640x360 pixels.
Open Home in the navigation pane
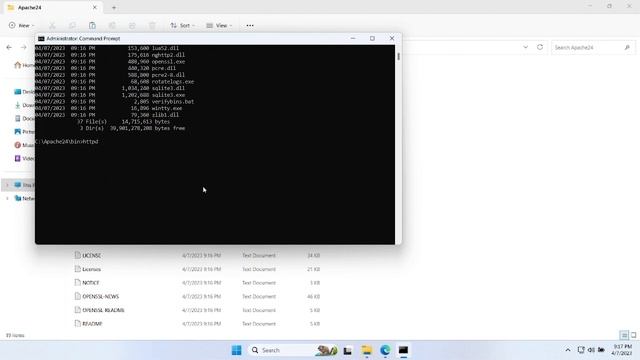pyautogui.click(x=24, y=65)
